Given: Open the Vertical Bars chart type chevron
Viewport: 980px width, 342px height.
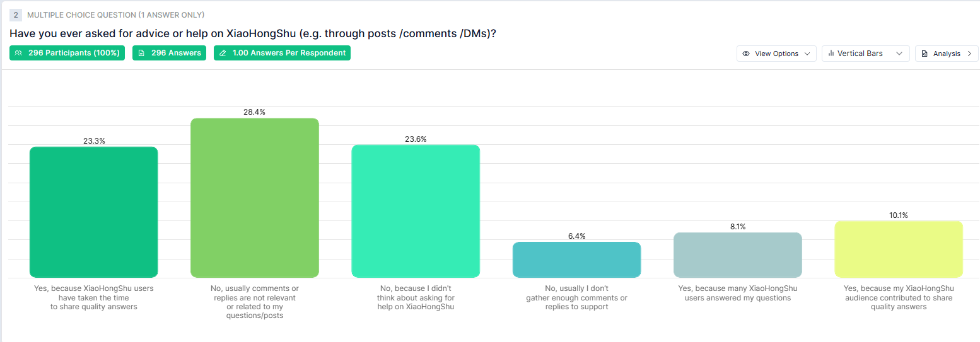Looking at the screenshot, I should (x=899, y=54).
